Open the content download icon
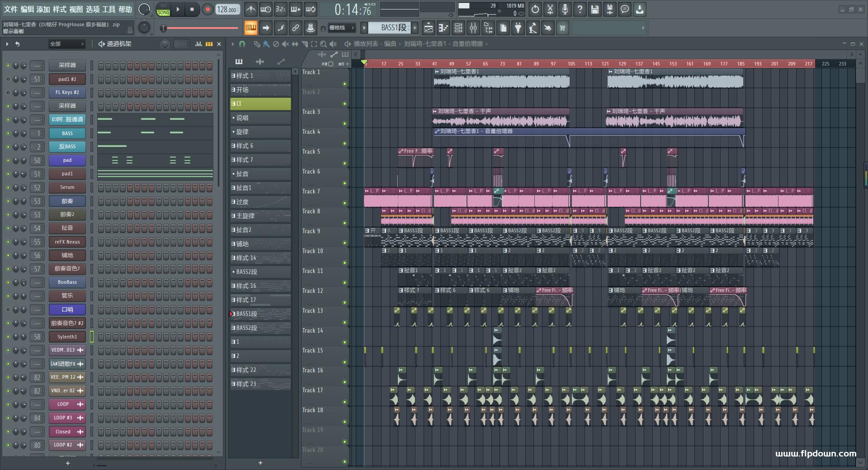 pyautogui.click(x=639, y=9)
